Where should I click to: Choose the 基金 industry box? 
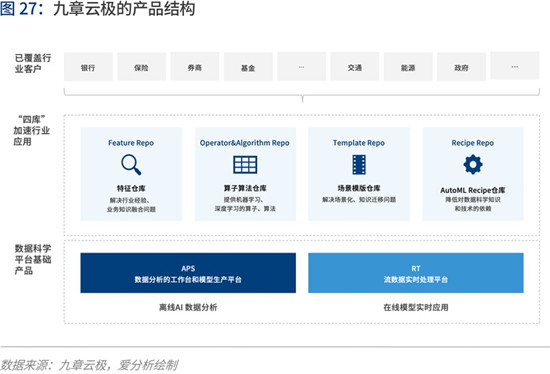248,67
